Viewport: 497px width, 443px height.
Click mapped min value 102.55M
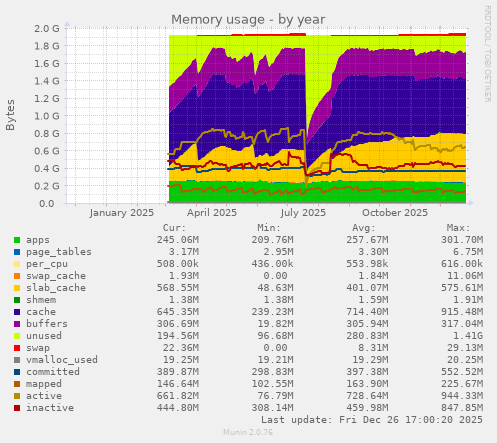coord(273,384)
